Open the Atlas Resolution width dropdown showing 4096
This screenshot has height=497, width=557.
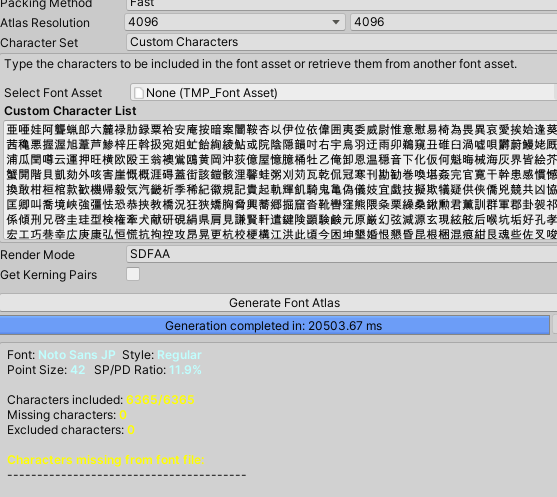tap(235, 22)
